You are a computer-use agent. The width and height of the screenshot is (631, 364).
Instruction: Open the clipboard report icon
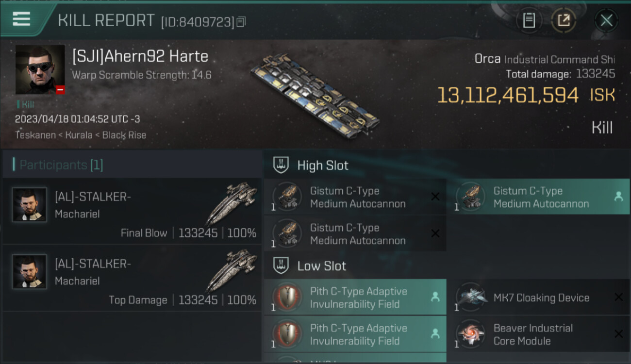pyautogui.click(x=529, y=20)
